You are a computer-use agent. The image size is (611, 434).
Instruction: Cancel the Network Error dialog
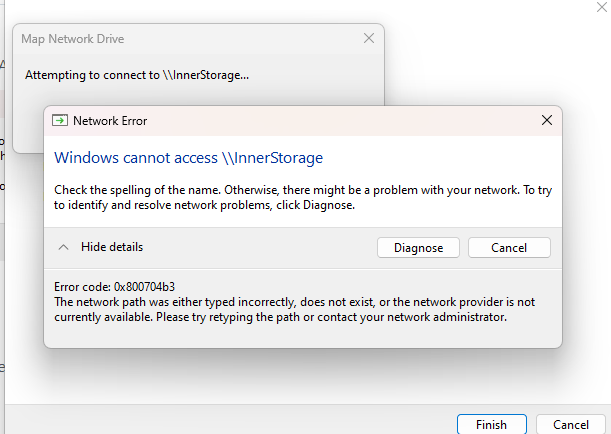(509, 248)
